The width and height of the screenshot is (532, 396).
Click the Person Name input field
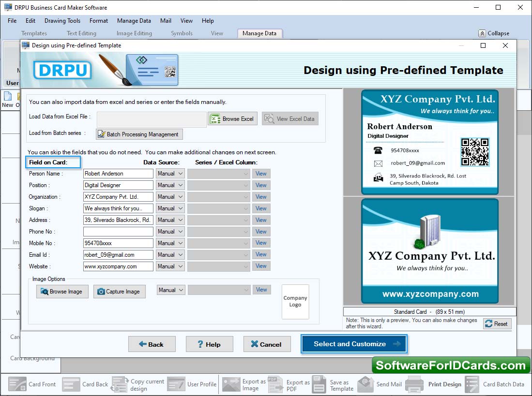[x=118, y=174]
